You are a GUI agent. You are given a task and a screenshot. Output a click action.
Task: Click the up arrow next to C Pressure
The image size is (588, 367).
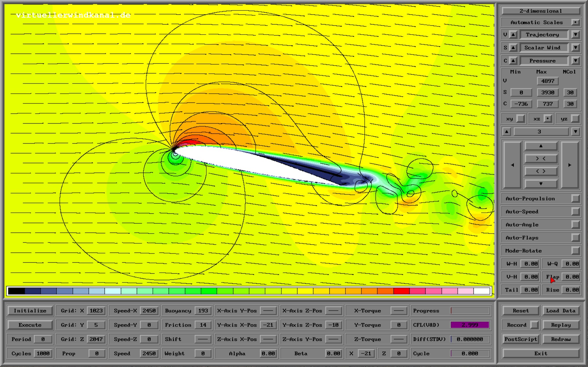(513, 61)
